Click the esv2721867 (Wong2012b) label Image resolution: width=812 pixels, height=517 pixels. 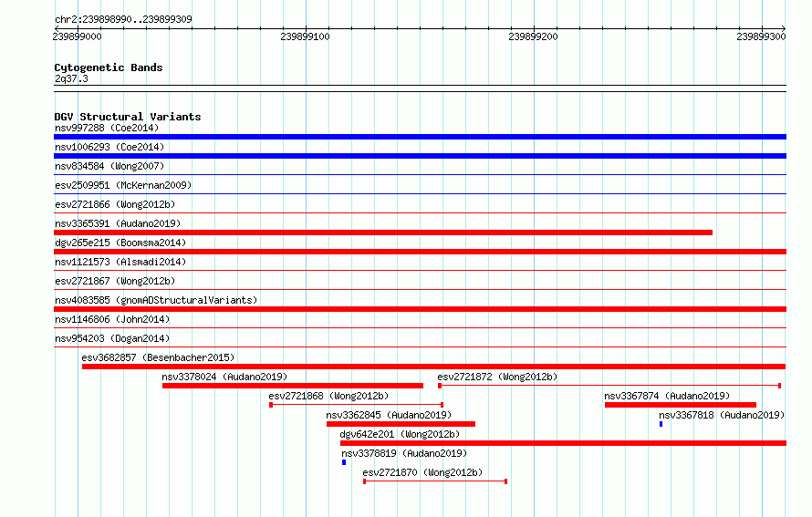point(115,281)
